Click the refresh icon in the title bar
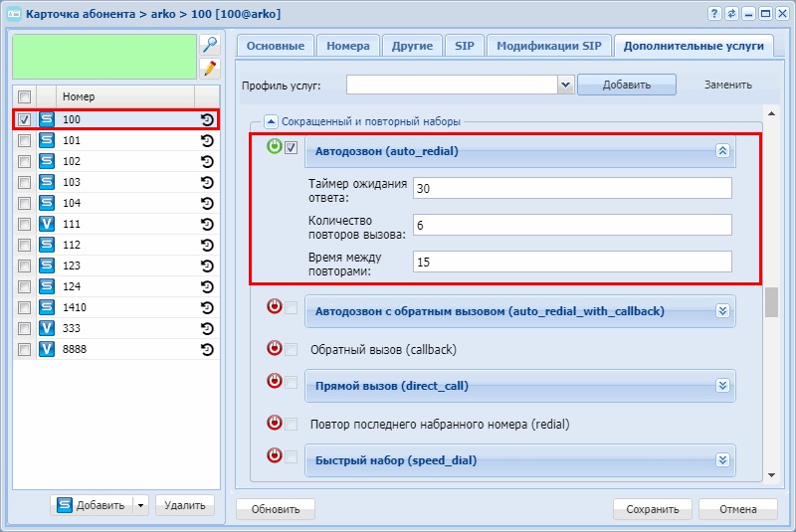Image resolution: width=796 pixels, height=532 pixels. pos(731,14)
